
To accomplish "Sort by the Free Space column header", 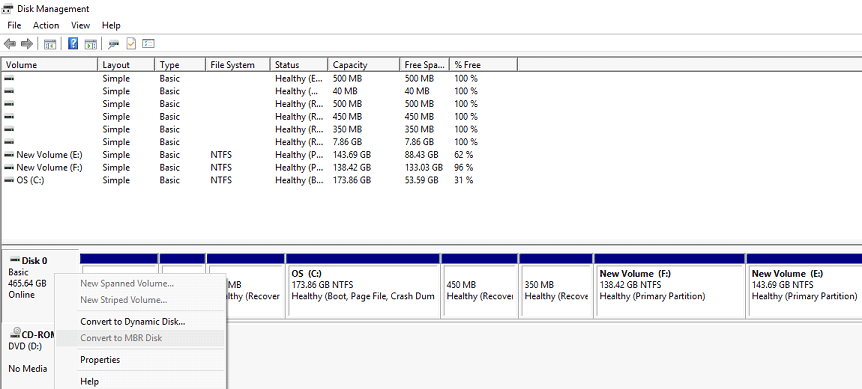I will (425, 65).
